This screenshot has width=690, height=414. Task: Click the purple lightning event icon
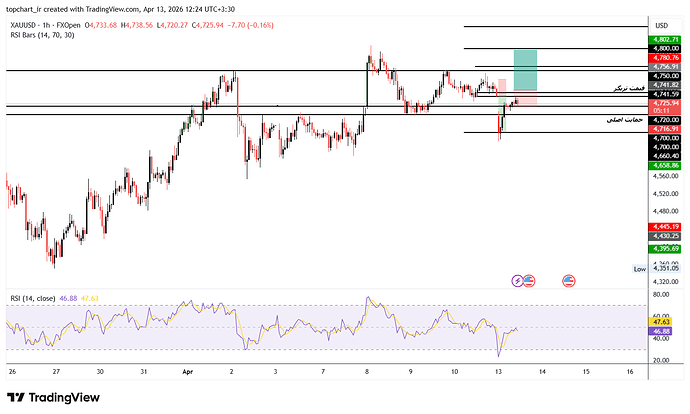click(517, 281)
